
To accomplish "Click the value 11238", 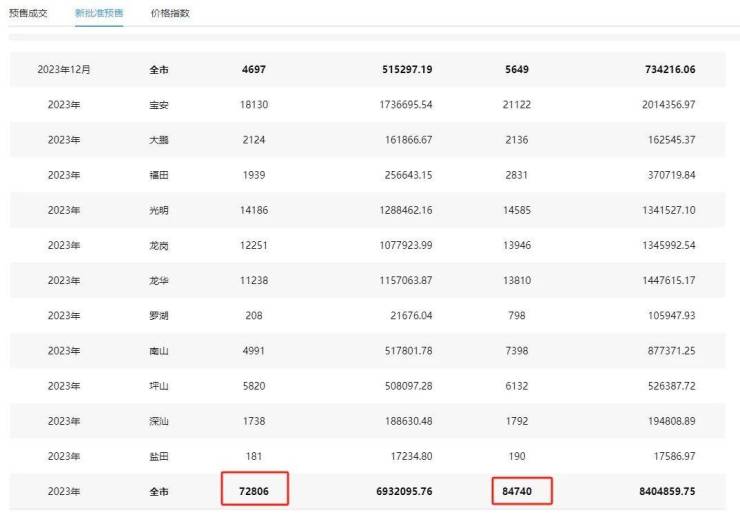I will click(x=254, y=280).
